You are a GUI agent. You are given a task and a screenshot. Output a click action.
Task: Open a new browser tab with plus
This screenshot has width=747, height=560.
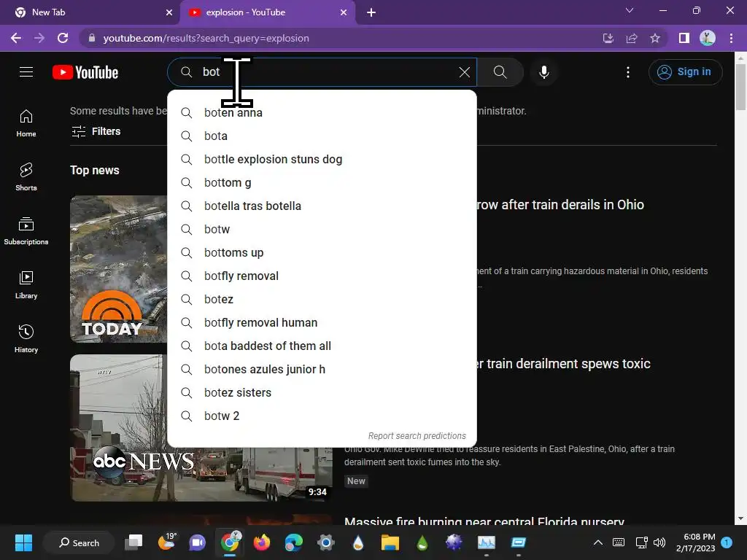[371, 12]
